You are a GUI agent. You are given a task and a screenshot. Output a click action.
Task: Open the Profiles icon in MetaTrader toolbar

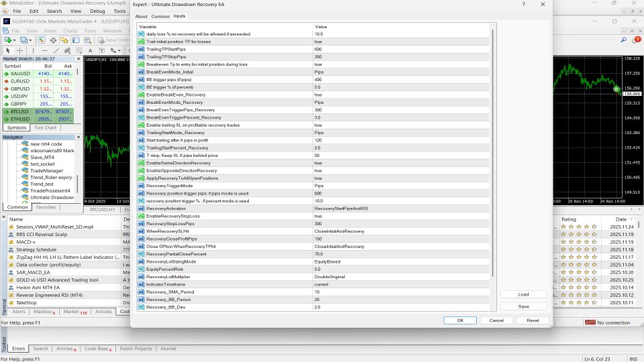pyautogui.click(x=23, y=40)
